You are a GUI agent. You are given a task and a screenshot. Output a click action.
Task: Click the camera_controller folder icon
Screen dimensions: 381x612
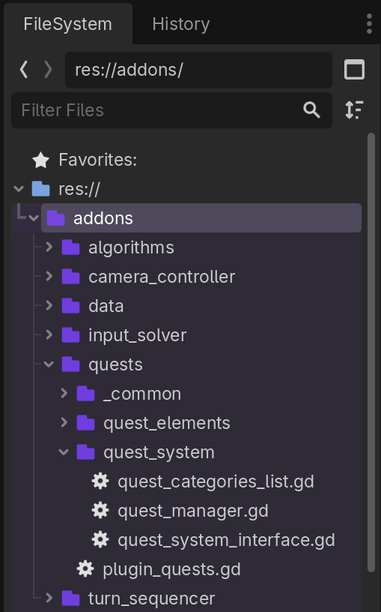pos(71,276)
